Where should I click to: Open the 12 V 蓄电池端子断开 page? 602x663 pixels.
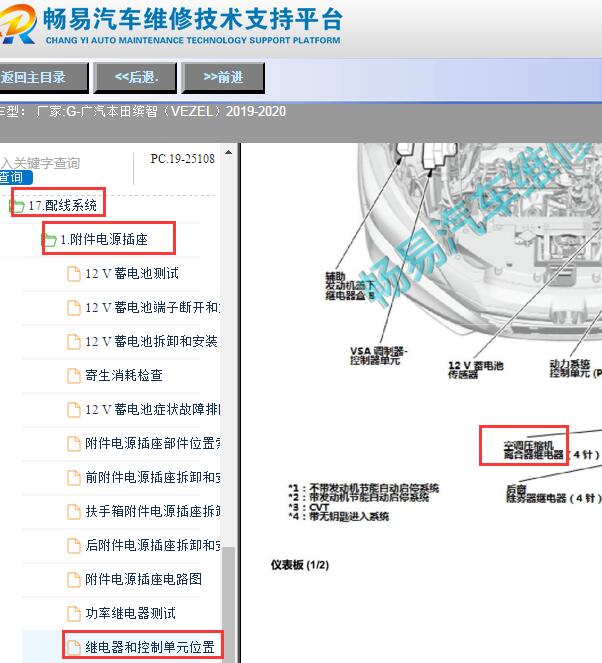tap(153, 307)
